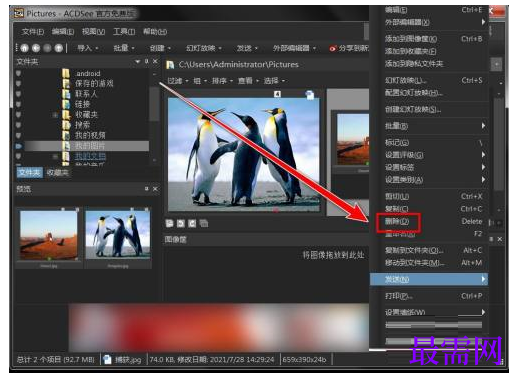
Task: Select the desert thumbnail in preview panel
Action: [x=49, y=235]
